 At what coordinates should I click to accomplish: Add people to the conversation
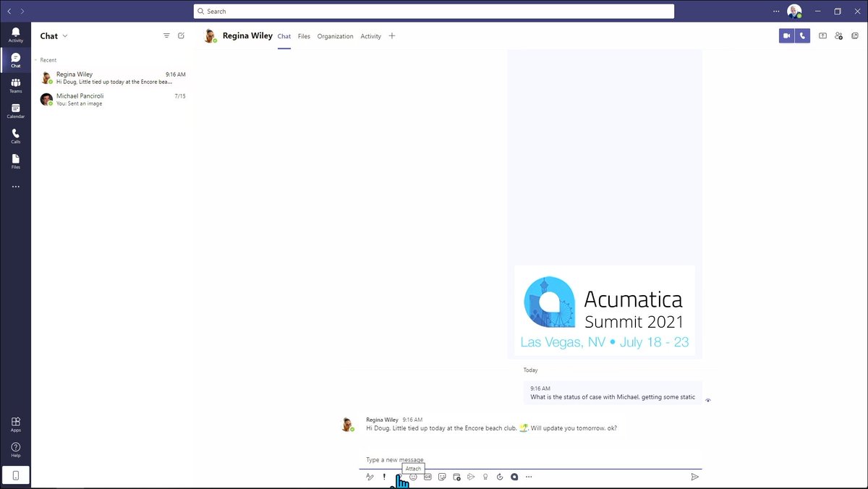coord(838,35)
